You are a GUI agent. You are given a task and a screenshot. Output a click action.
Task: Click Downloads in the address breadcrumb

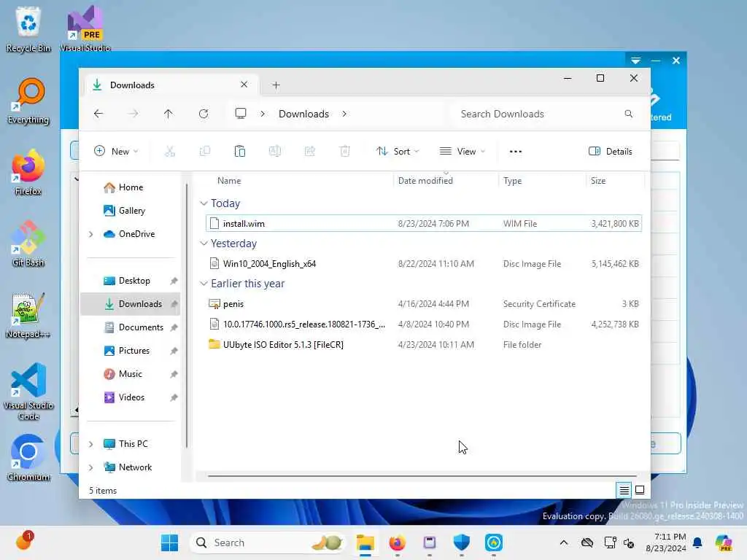(x=304, y=114)
